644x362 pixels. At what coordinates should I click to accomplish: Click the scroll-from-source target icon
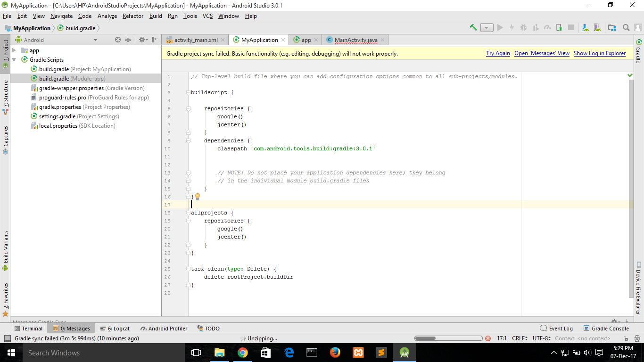[118, 40]
